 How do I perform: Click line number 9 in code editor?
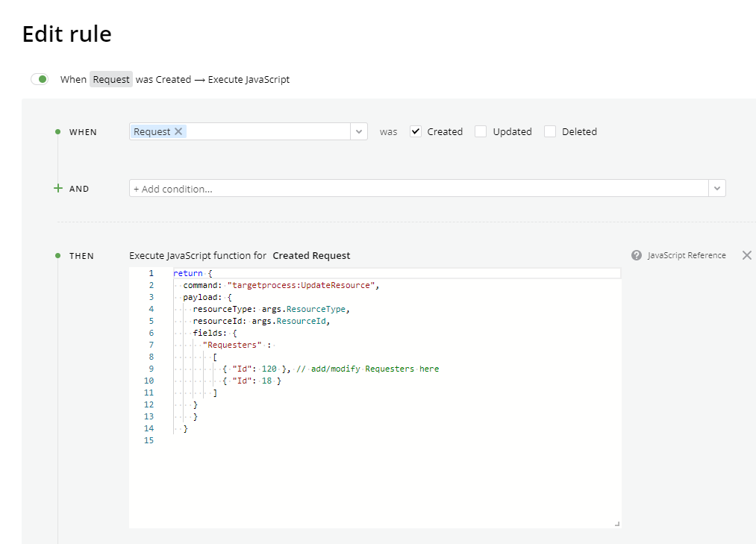coord(151,369)
